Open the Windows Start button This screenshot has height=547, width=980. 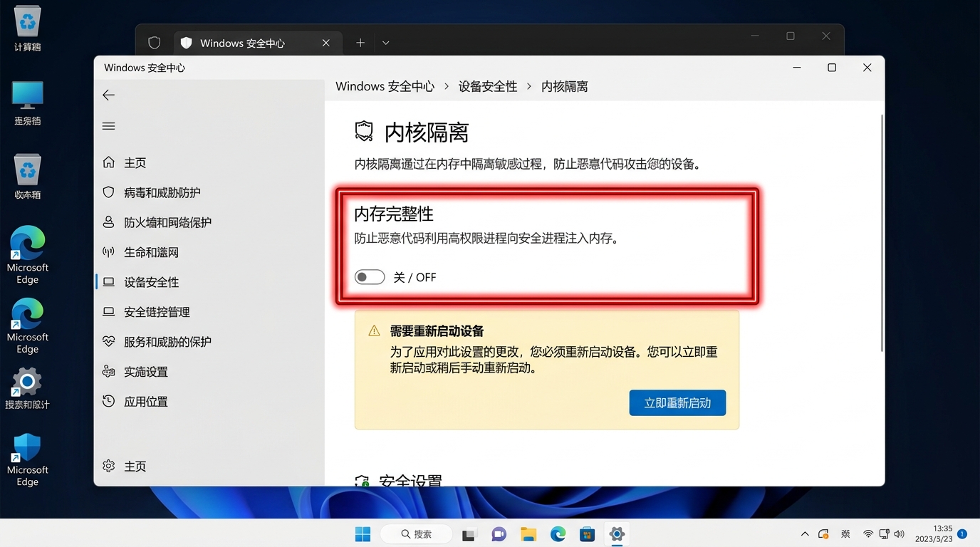pos(363,534)
